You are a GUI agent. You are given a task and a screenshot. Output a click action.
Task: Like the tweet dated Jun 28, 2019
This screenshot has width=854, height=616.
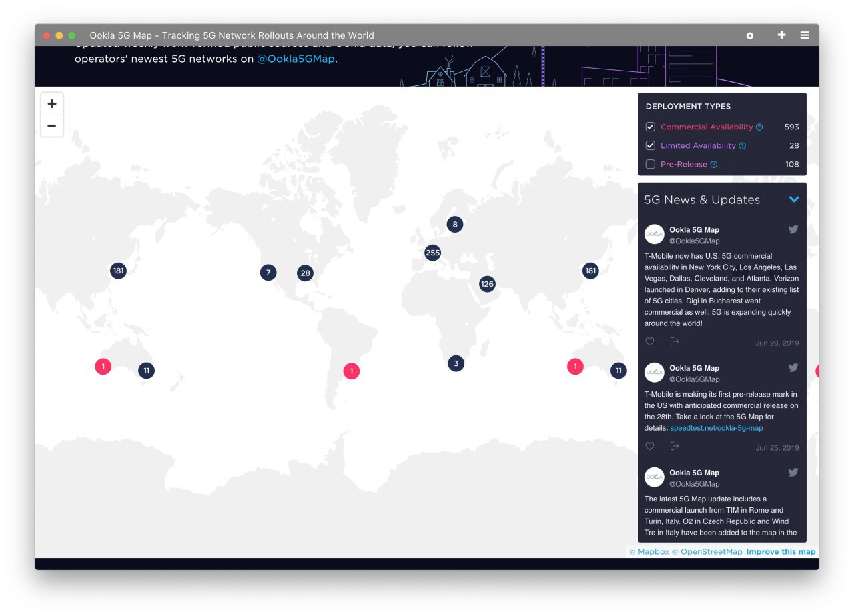pyautogui.click(x=650, y=341)
